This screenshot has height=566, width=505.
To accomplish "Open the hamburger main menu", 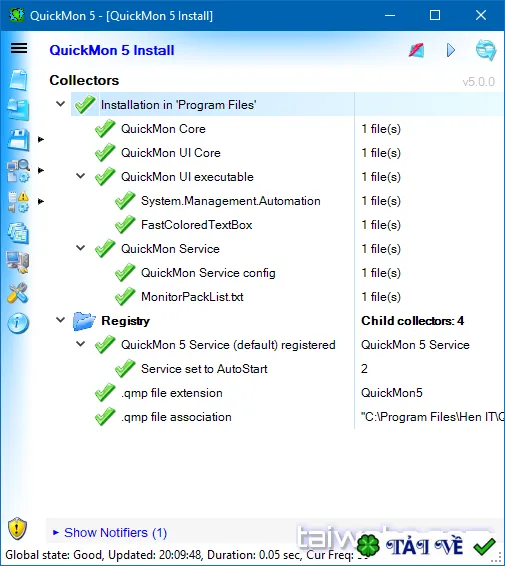I will point(19,48).
